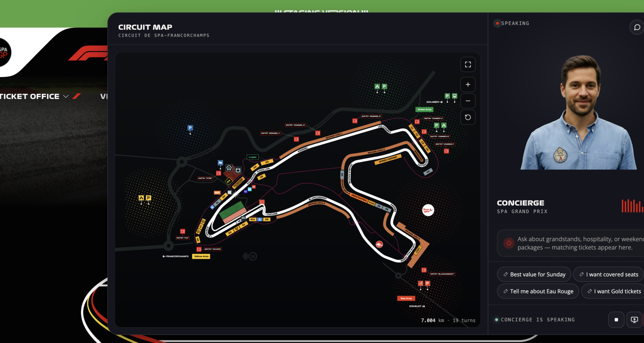Click the red bicycle parking icon
644x343 pixels.
420,283
